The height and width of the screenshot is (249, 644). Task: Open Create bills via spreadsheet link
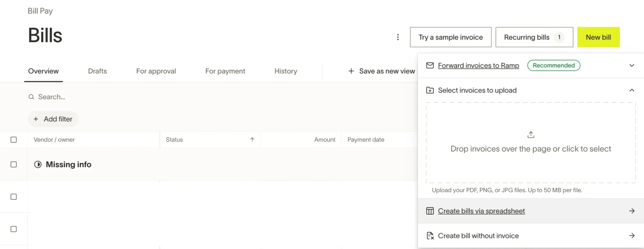(x=481, y=211)
